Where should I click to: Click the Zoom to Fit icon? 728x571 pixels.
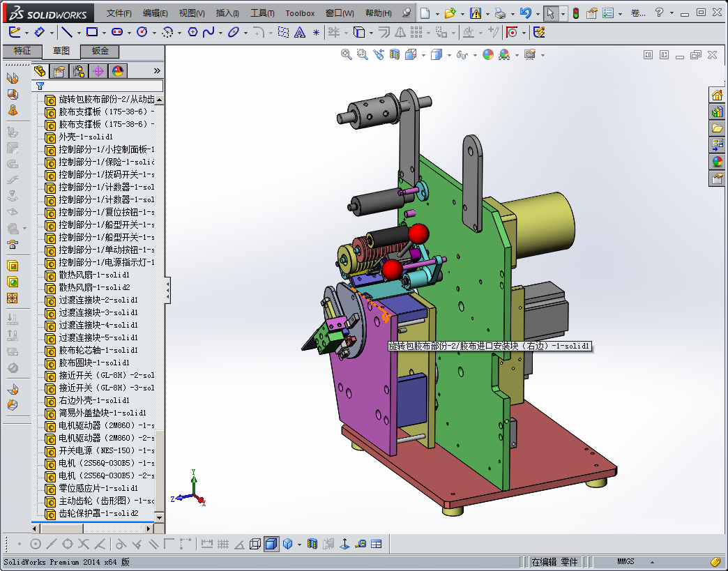pyautogui.click(x=346, y=55)
